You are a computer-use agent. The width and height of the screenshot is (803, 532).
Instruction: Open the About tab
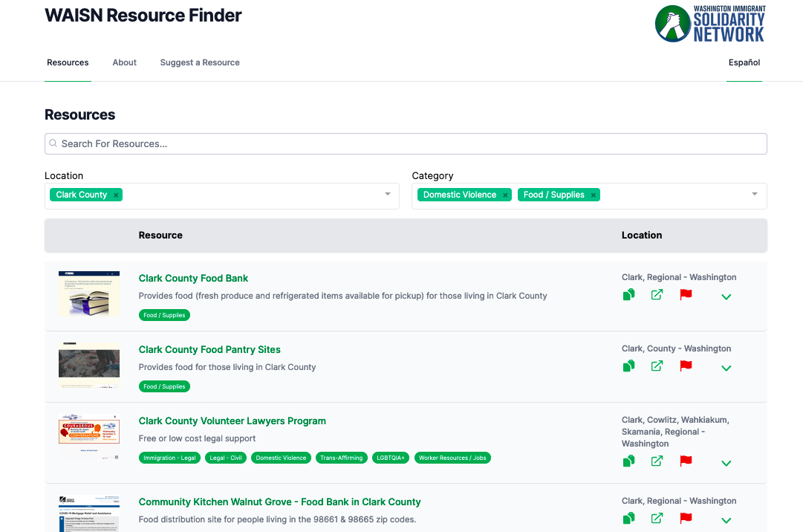click(125, 62)
